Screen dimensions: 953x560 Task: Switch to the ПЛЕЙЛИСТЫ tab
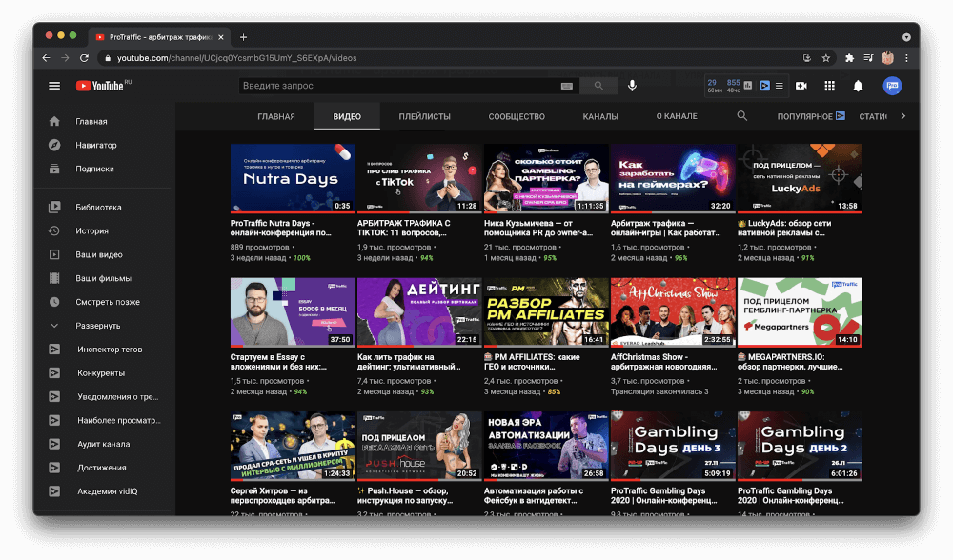[424, 116]
